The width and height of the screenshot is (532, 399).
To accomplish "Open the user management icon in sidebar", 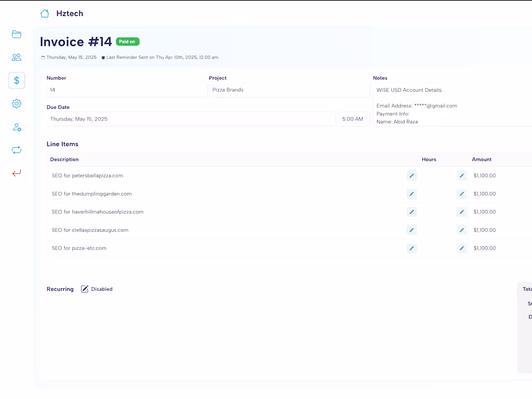I will [x=16, y=127].
